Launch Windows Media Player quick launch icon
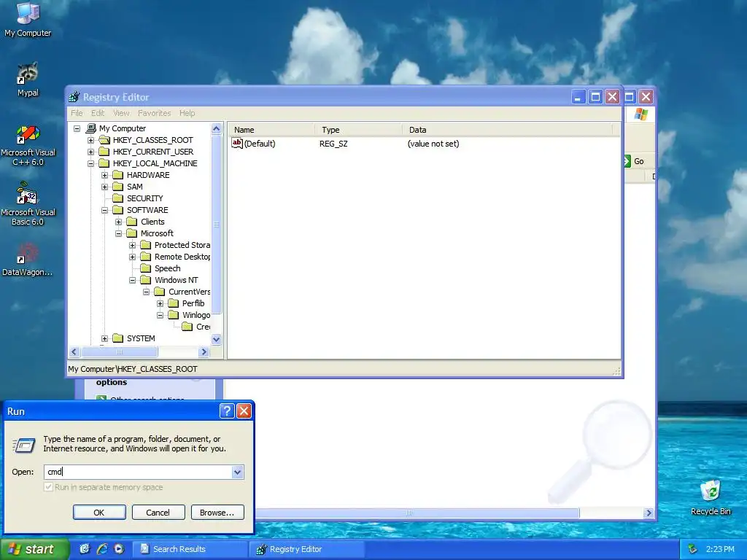This screenshot has width=747, height=560. pyautogui.click(x=119, y=549)
